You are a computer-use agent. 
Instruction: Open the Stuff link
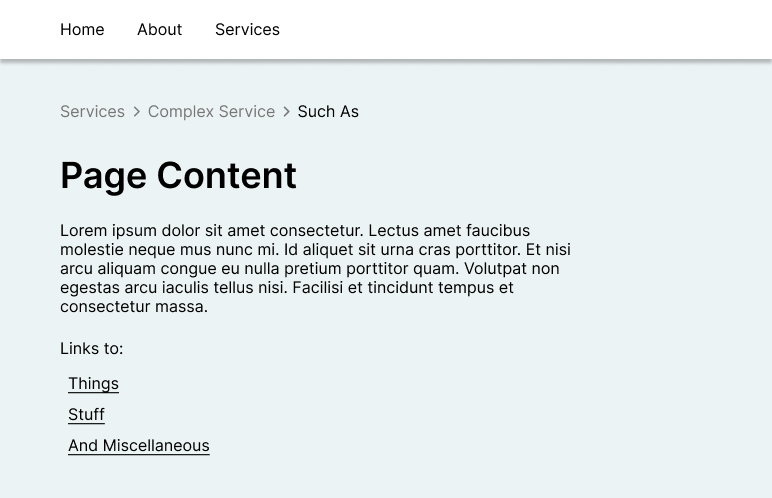87,415
